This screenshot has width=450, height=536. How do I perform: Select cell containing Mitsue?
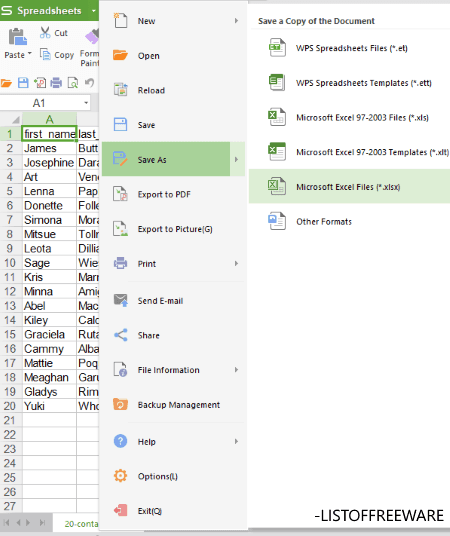click(x=50, y=234)
